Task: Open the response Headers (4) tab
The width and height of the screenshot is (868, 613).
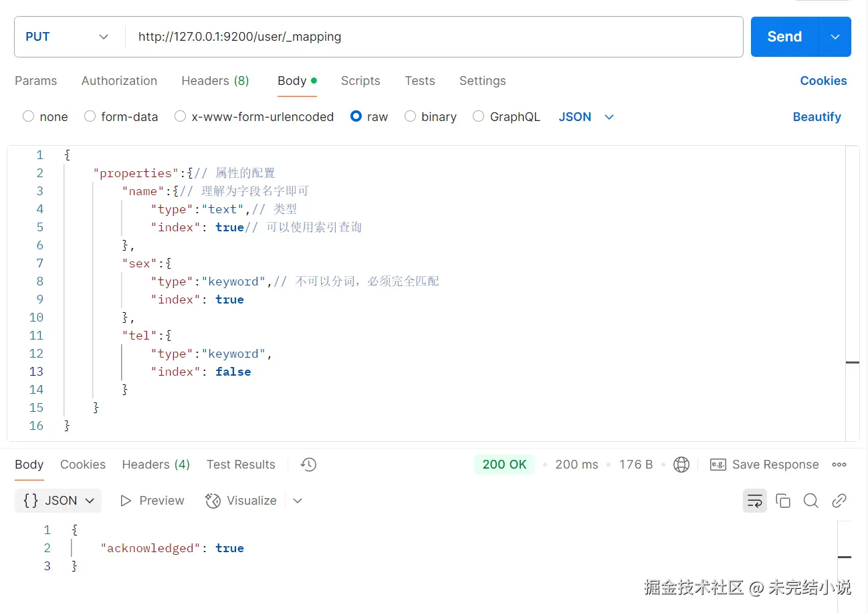Action: (156, 465)
